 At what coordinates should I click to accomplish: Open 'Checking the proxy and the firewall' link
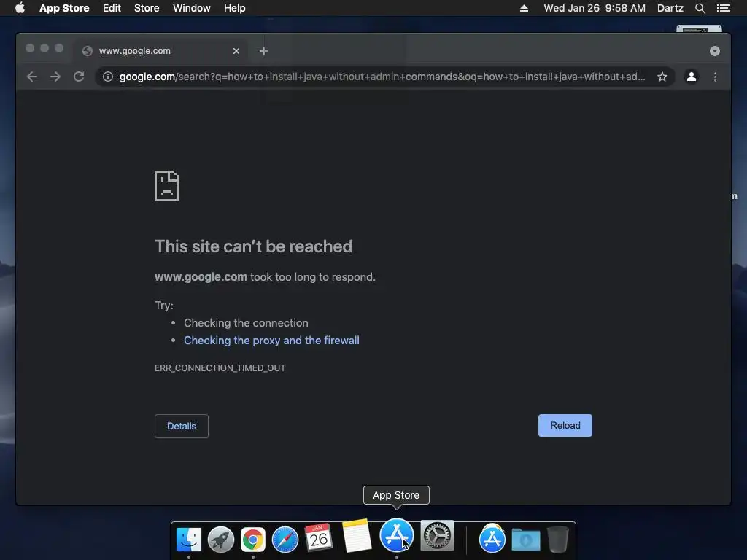[x=271, y=341]
